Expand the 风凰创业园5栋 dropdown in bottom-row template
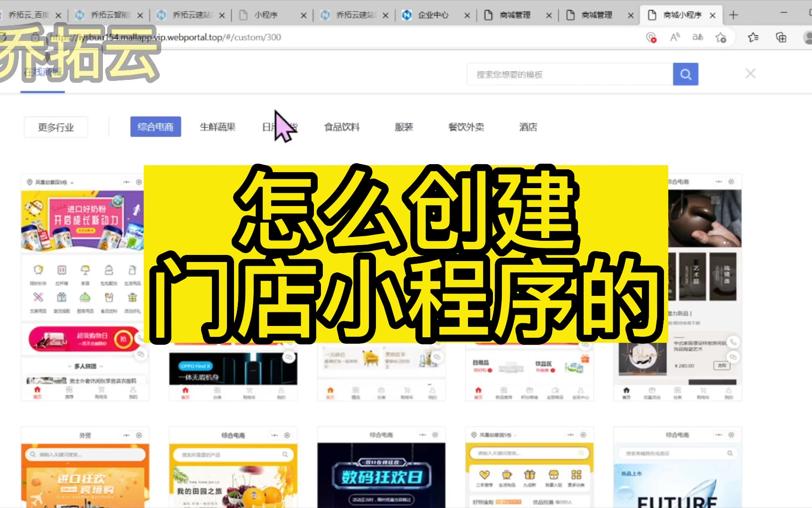Screen dimensions: 812x508 (x=494, y=435)
